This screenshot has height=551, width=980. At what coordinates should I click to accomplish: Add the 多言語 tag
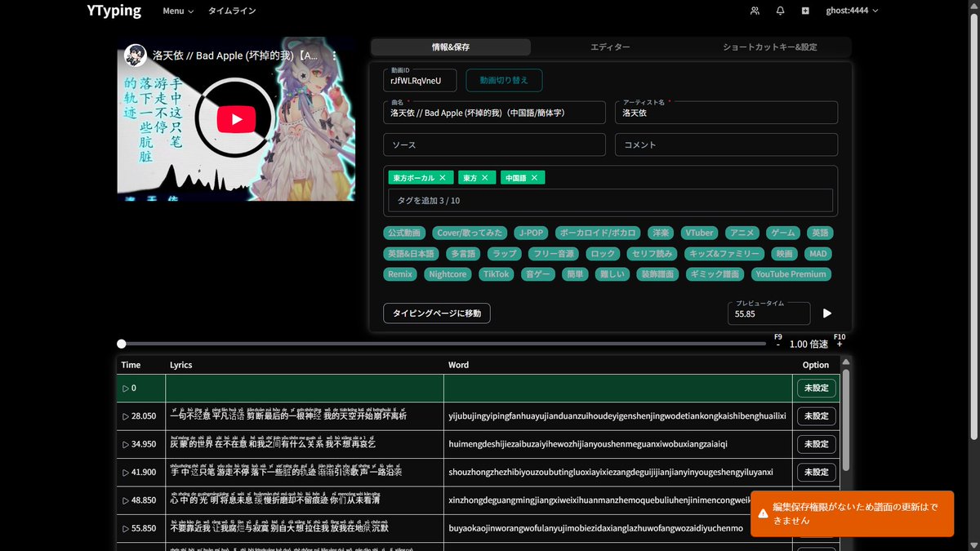(463, 254)
